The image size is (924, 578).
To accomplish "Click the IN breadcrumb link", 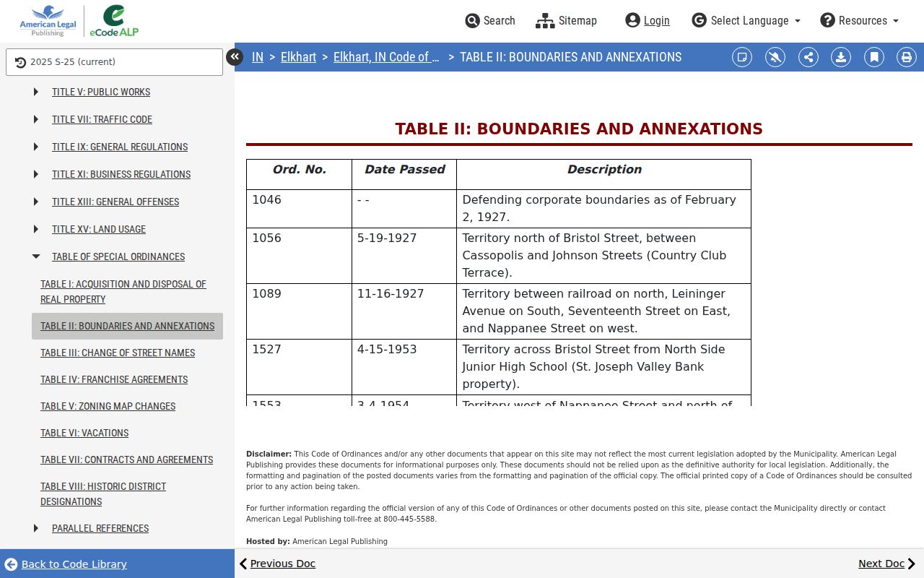I will (x=258, y=57).
